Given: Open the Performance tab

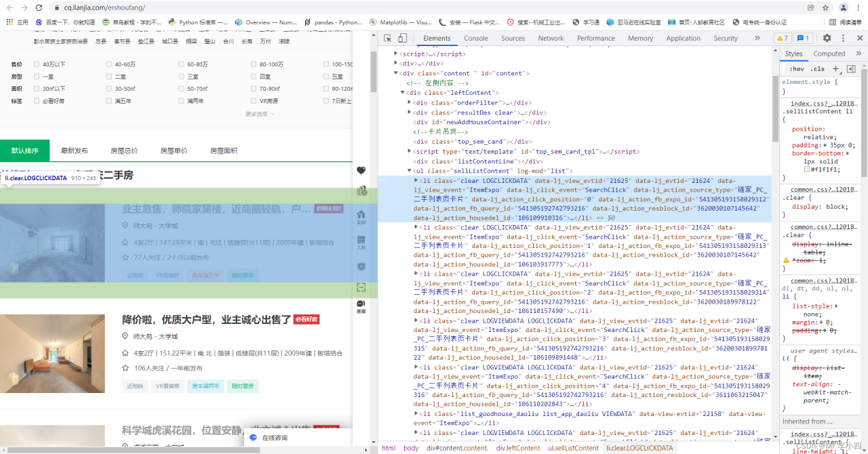Looking at the screenshot, I should [x=595, y=38].
